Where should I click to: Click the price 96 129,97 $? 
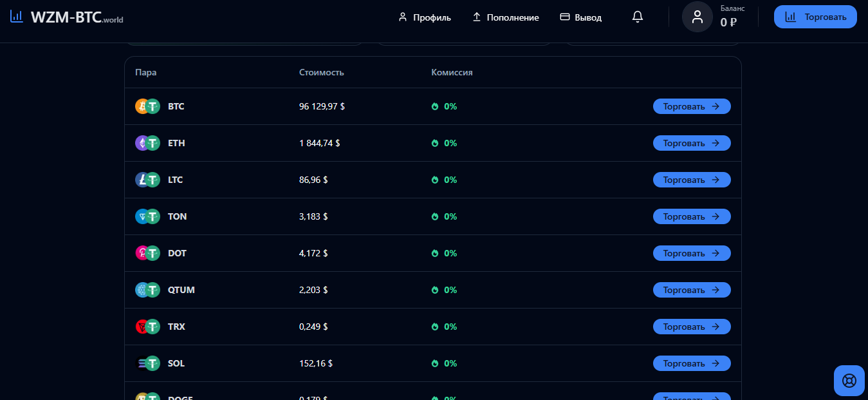click(322, 106)
